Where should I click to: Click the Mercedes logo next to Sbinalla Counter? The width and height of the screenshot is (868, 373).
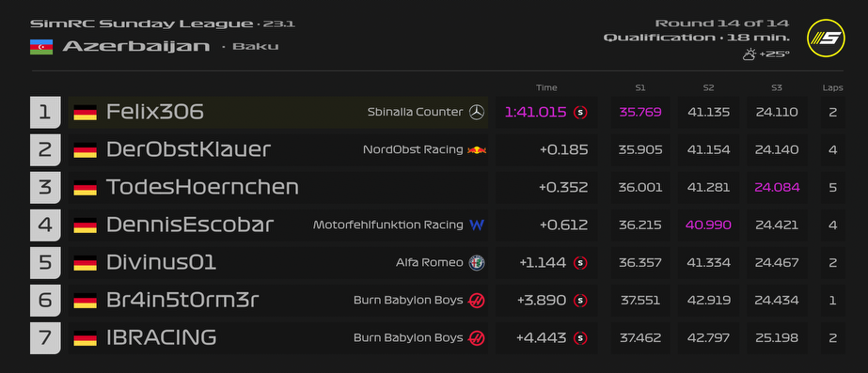click(477, 113)
